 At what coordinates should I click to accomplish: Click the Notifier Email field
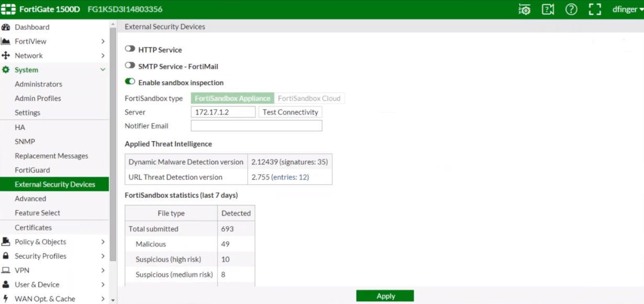(x=257, y=126)
